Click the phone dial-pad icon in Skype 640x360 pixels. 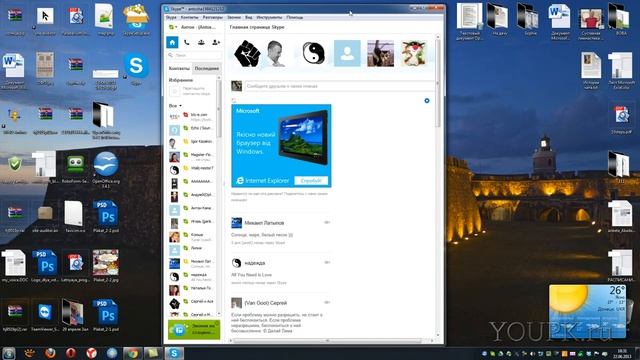tap(187, 42)
